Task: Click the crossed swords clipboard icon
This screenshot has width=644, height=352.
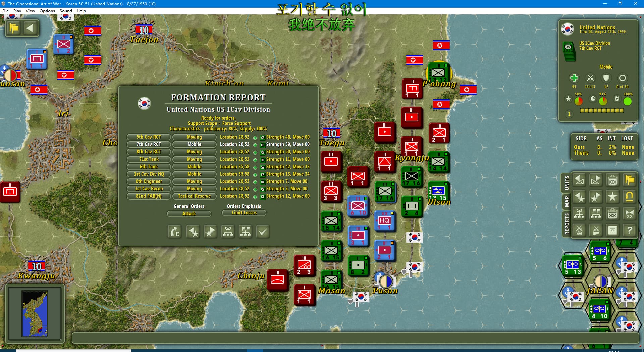Action: coord(579,230)
